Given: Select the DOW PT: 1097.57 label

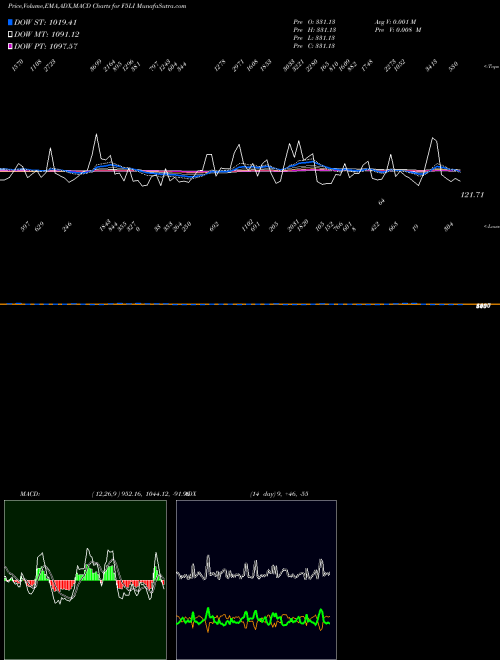Looking at the screenshot, I should pos(46,47).
